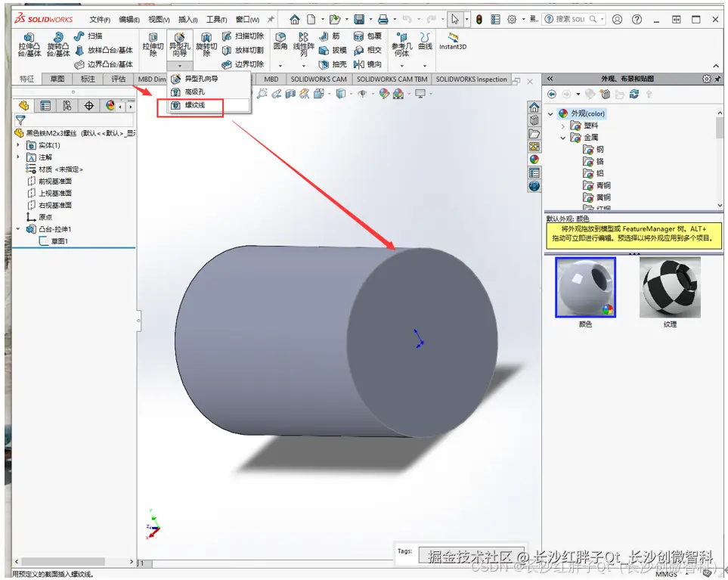
Task: Open the dropdown arrow under 参考几何体
Action: (402, 66)
